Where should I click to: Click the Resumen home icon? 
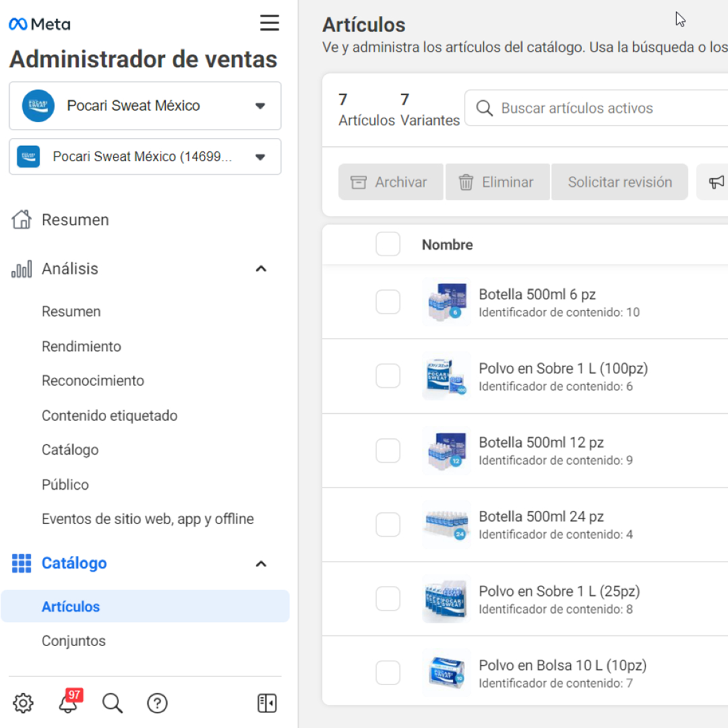(x=22, y=220)
